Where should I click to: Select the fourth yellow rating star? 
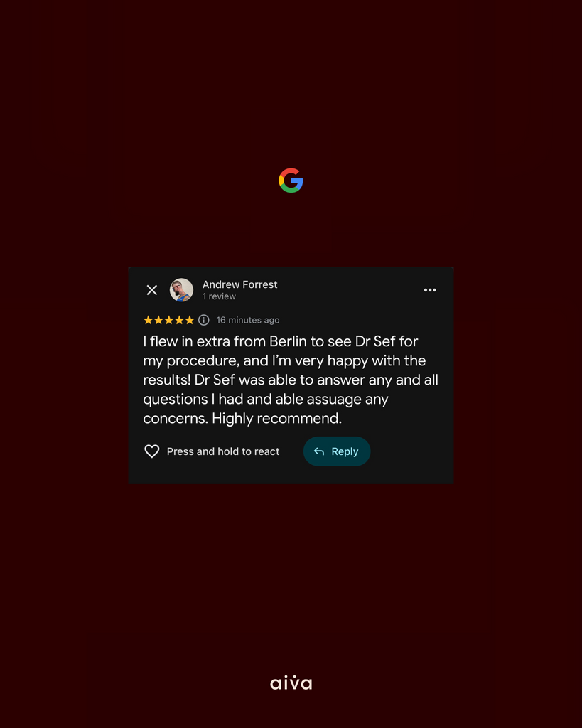(179, 320)
